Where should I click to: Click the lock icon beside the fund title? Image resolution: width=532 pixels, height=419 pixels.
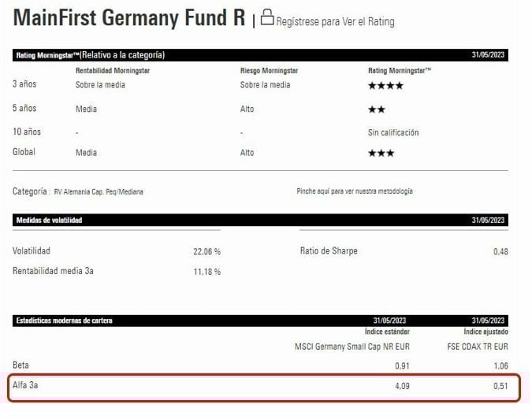[x=267, y=18]
